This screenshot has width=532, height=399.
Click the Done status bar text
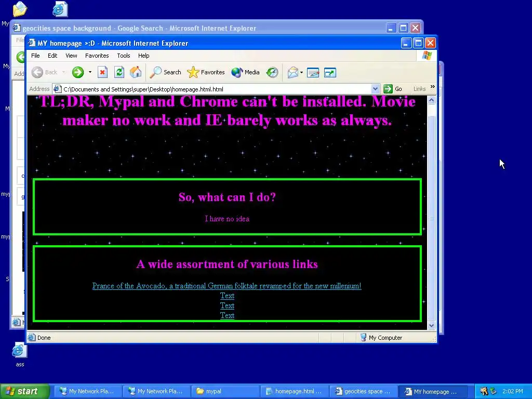pyautogui.click(x=44, y=338)
